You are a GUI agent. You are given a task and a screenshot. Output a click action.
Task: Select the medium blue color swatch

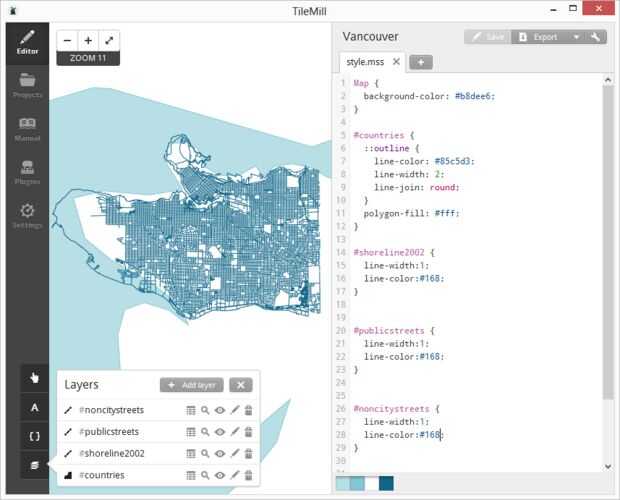(357, 483)
